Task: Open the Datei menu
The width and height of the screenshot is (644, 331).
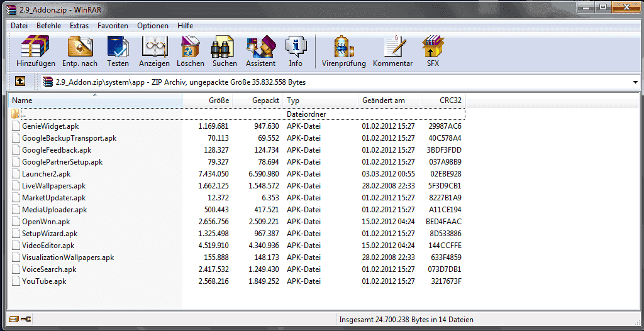Action: pyautogui.click(x=19, y=25)
